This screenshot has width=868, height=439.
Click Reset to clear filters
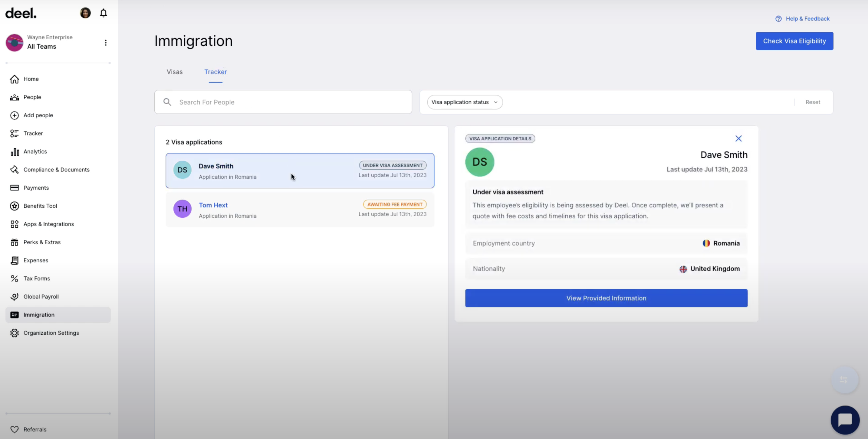pos(812,102)
